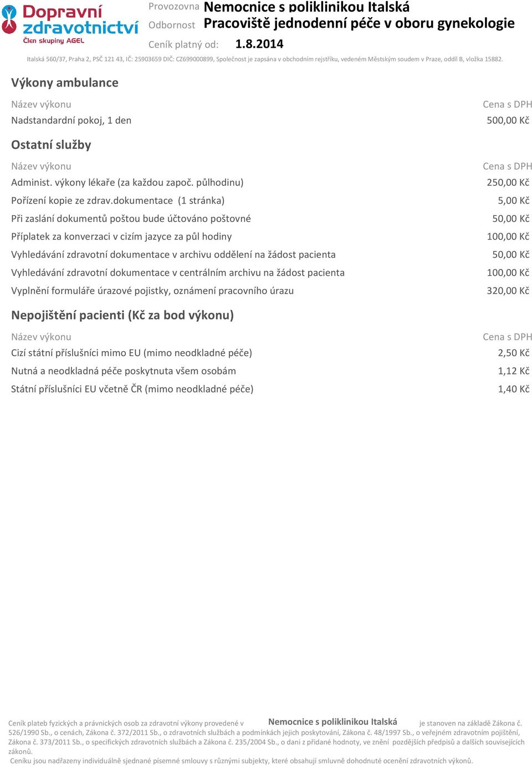This screenshot has width=532, height=766.
Task: Click the 320,00 Kč price value
Action: [508, 291]
